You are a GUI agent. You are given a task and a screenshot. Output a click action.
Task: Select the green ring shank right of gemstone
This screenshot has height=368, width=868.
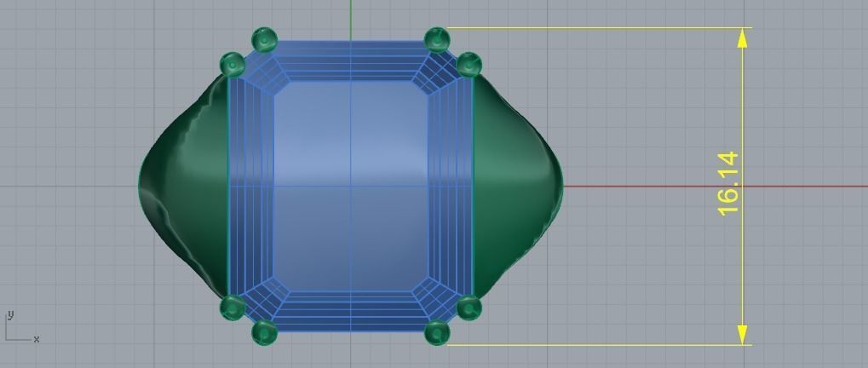(x=518, y=186)
